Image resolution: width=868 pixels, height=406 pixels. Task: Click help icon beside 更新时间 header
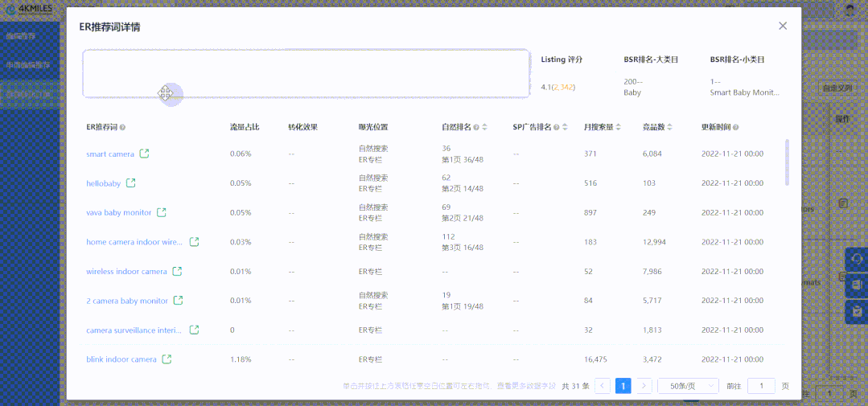coord(735,127)
